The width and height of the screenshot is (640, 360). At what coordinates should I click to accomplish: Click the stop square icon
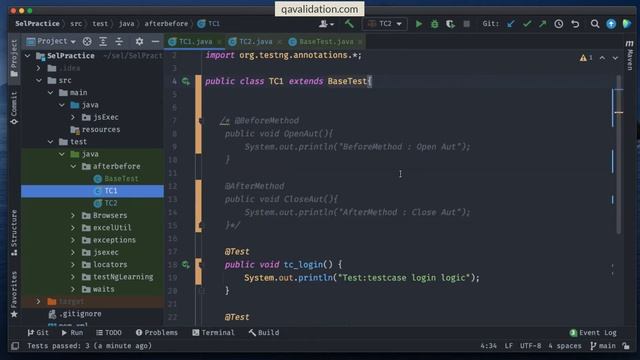(x=467, y=24)
